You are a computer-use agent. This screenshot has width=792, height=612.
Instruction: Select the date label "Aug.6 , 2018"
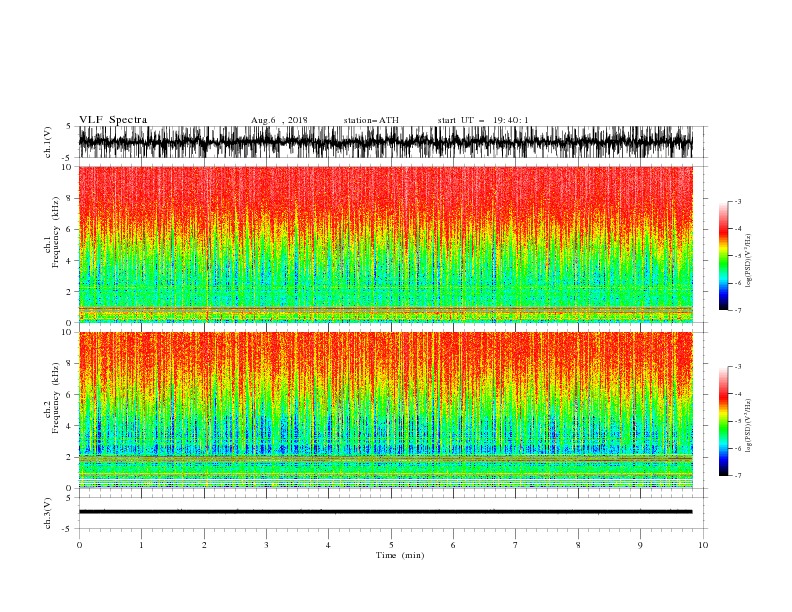[x=279, y=120]
